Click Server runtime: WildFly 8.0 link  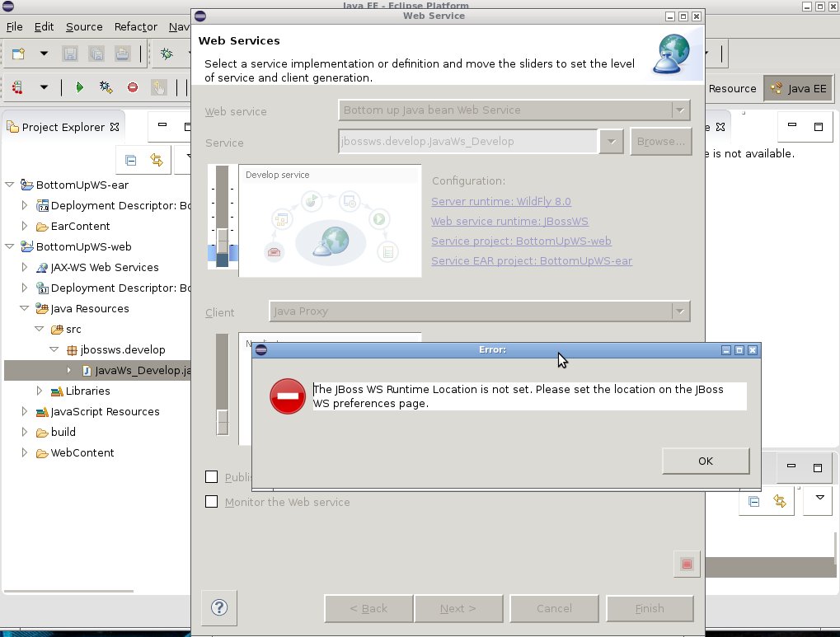(501, 201)
